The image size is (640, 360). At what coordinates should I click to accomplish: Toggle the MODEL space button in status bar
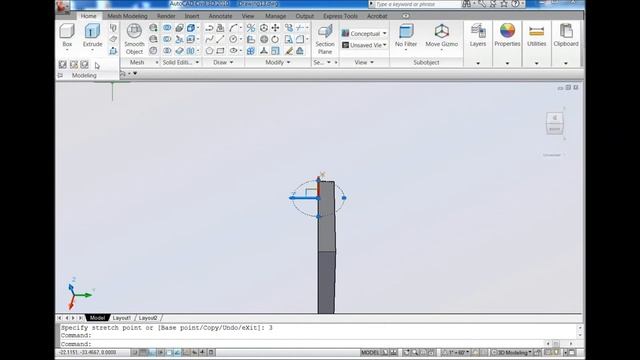tap(370, 353)
